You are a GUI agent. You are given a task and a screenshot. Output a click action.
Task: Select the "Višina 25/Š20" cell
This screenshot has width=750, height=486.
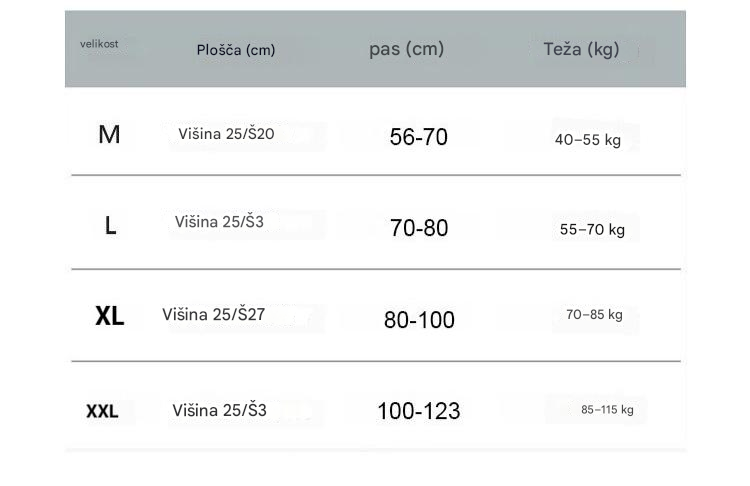tap(226, 134)
